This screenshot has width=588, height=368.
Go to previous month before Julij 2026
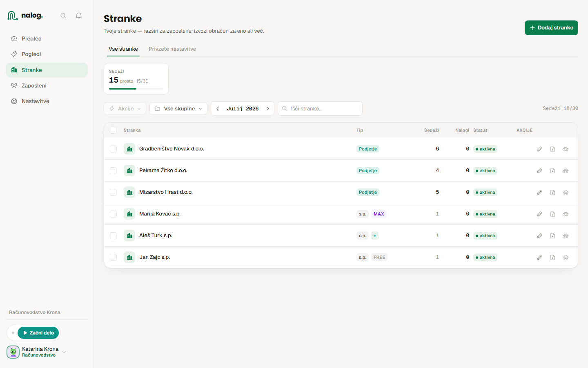point(218,108)
